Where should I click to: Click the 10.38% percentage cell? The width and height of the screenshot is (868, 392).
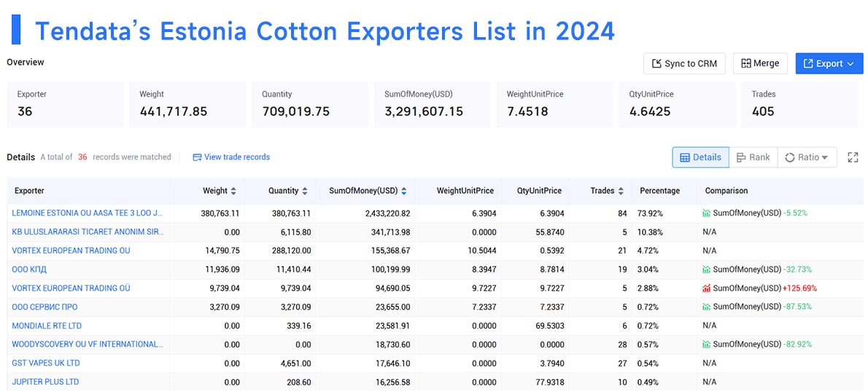[648, 232]
